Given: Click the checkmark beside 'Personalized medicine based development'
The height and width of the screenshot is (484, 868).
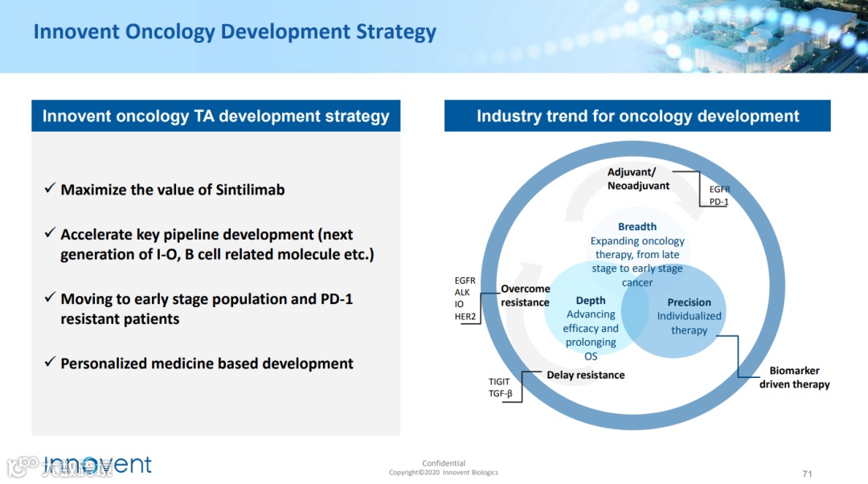Looking at the screenshot, I should [50, 362].
